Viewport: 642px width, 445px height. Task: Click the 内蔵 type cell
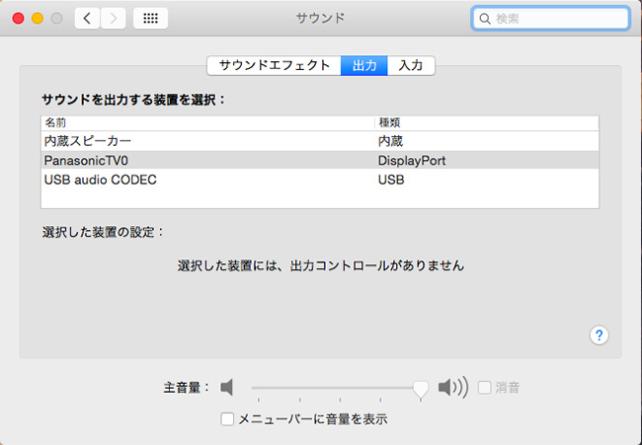click(x=390, y=141)
